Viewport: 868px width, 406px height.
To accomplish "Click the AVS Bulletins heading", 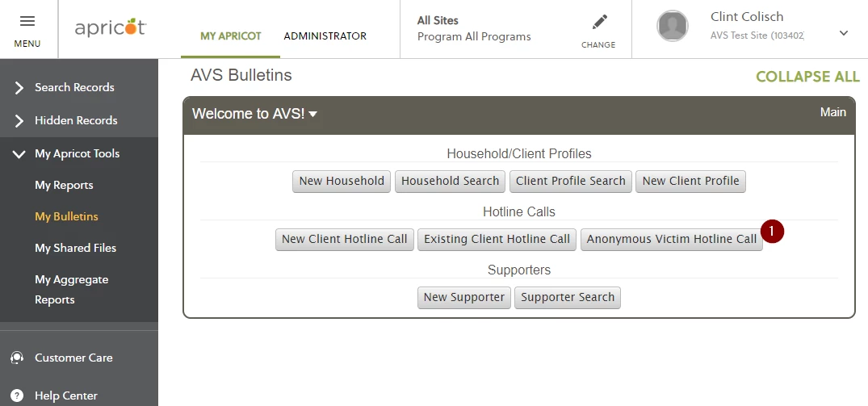I will pos(241,75).
